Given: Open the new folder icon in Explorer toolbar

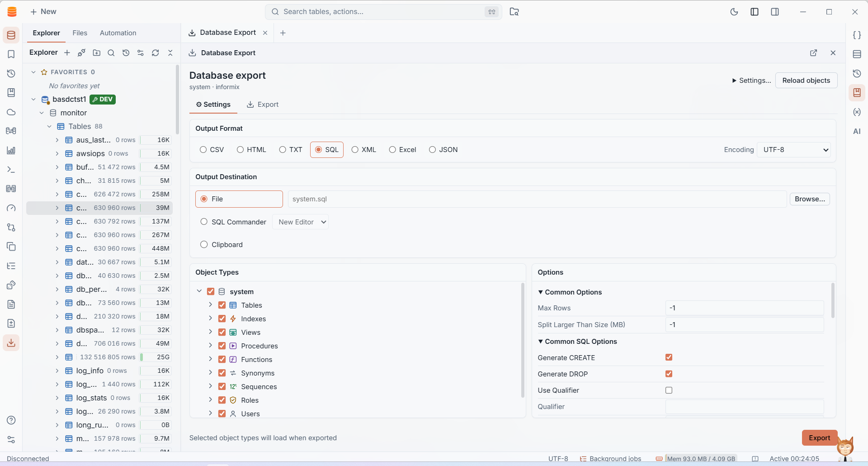Looking at the screenshot, I should tap(97, 53).
